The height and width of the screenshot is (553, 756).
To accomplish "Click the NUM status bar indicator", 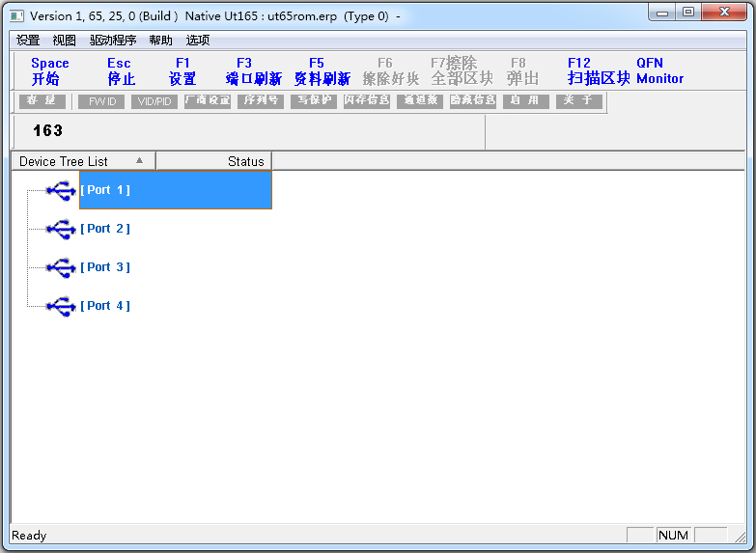I will point(673,536).
